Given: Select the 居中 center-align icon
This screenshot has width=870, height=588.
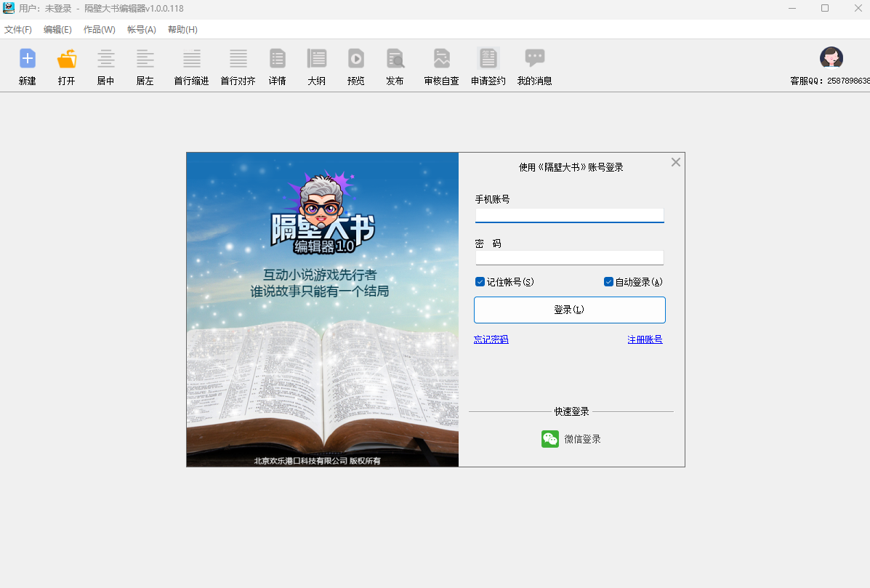Looking at the screenshot, I should click(106, 59).
